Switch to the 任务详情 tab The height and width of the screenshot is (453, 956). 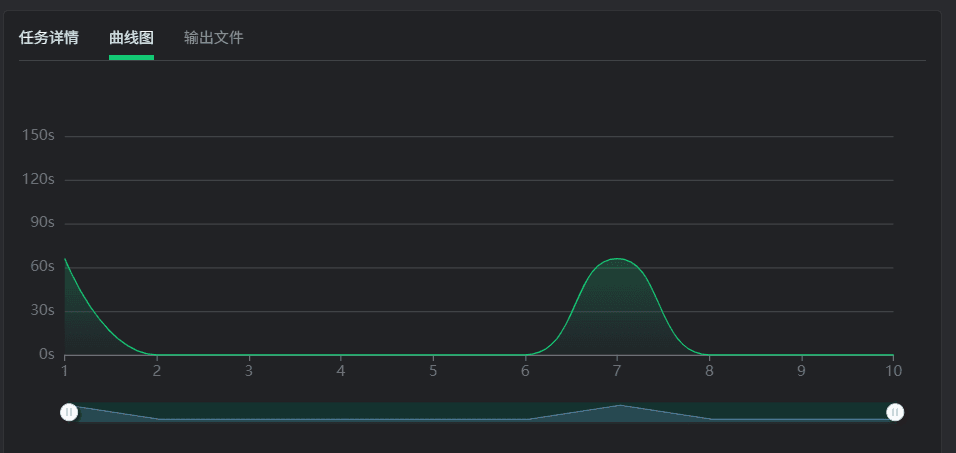click(x=49, y=38)
